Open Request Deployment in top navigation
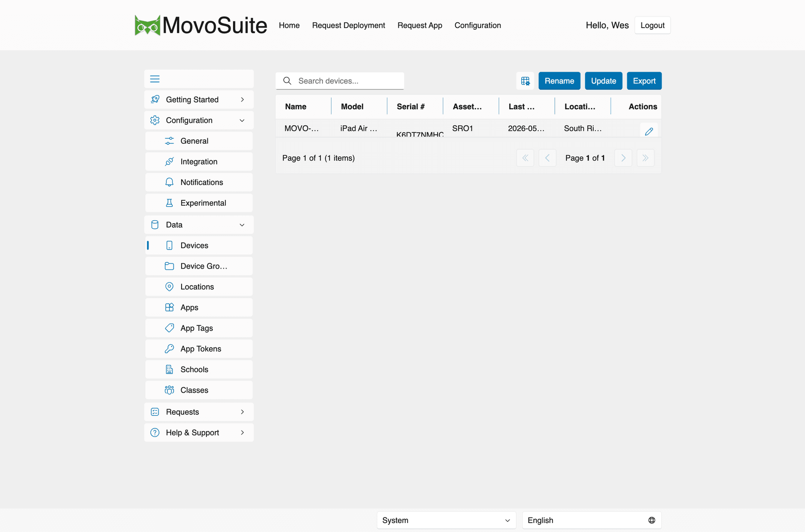This screenshot has width=805, height=532. tap(349, 25)
